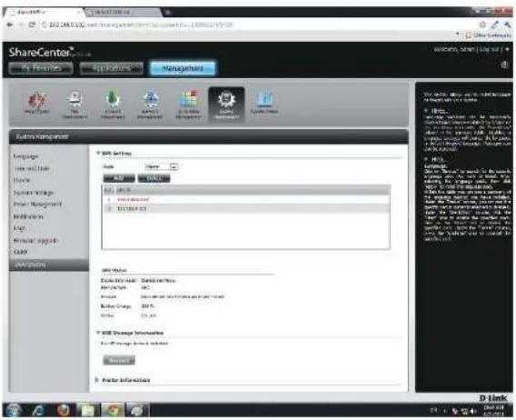The height and width of the screenshot is (420, 516).
Task: Open the Other bookmarks folder
Action: click(489, 35)
